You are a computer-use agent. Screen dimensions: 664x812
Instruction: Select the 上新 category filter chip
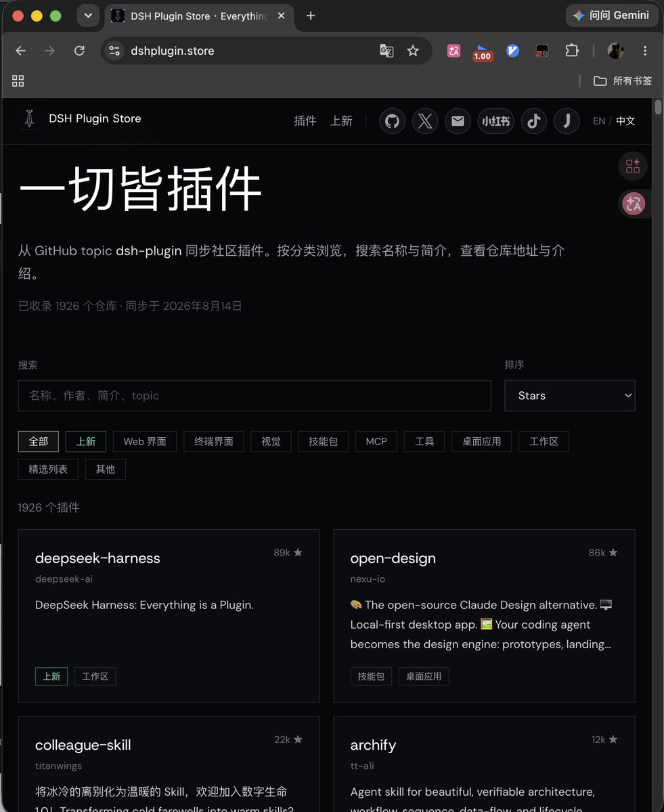coord(86,442)
